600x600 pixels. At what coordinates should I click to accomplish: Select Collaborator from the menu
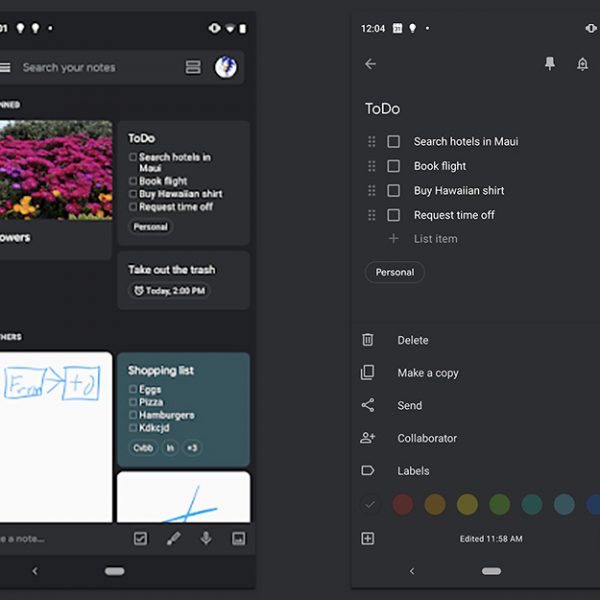[x=426, y=438]
